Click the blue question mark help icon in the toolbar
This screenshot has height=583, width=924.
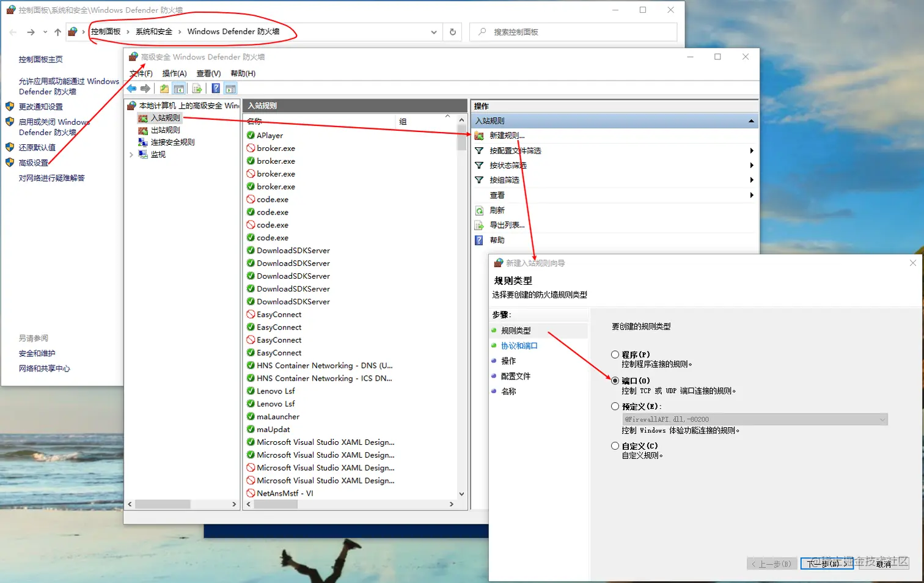point(216,89)
